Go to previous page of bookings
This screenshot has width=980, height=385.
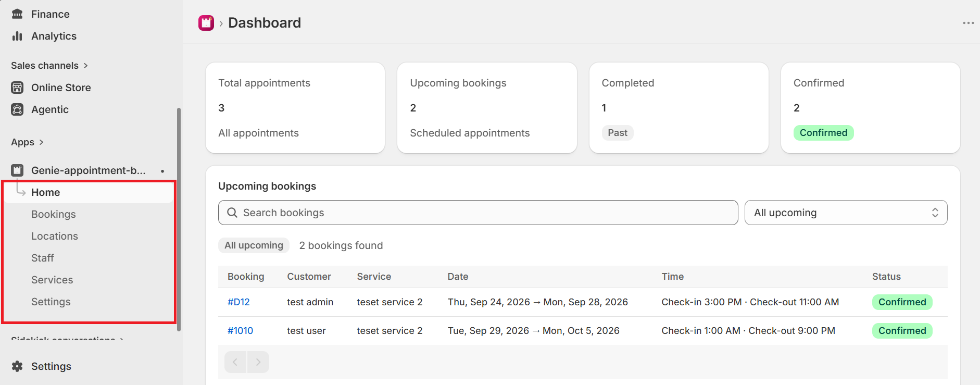click(235, 362)
